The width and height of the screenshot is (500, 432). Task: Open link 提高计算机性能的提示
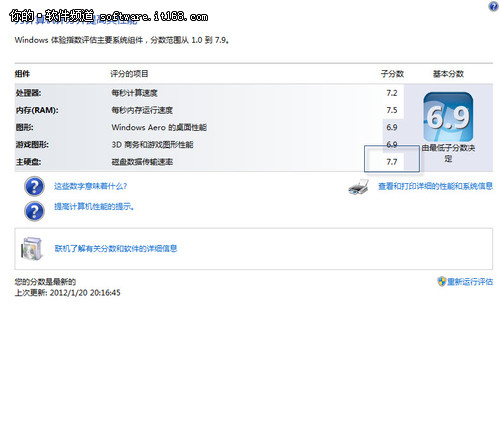94,207
